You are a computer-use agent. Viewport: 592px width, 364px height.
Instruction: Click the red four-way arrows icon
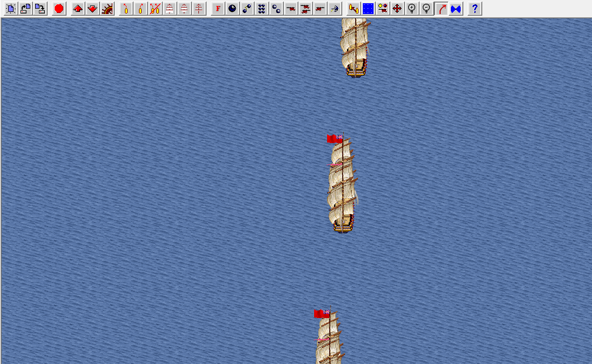tap(397, 9)
